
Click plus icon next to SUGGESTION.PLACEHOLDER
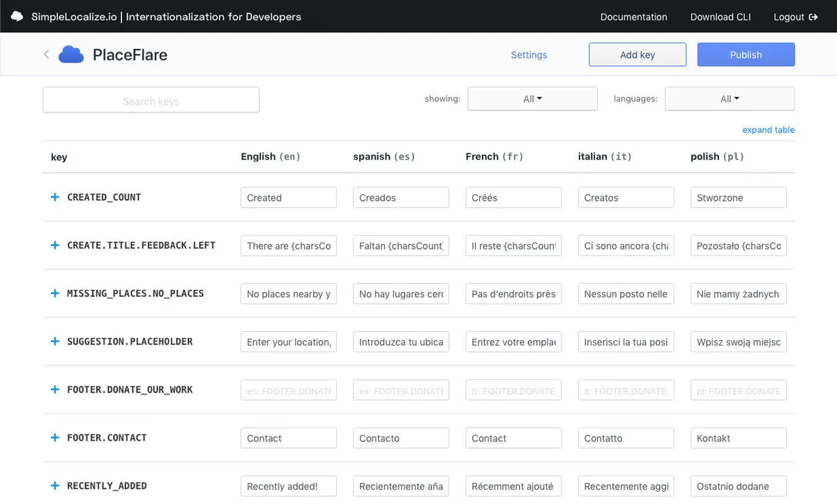tap(55, 342)
